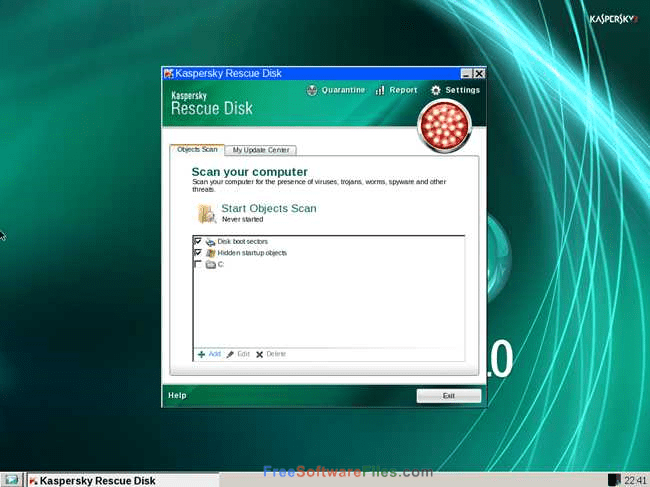Click the C: drive icon
The height and width of the screenshot is (487, 650).
[x=211, y=264]
